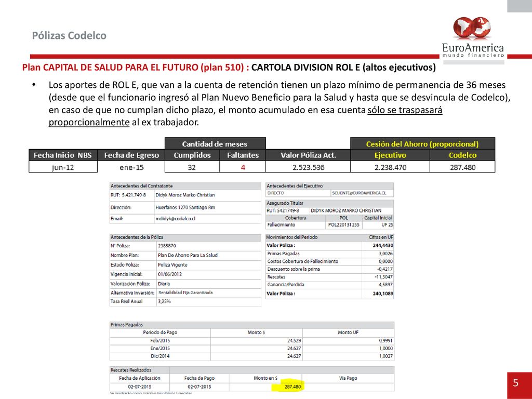The height and width of the screenshot is (399, 532).
Task: Click the address 'Huerfanos 1270 Santiago Rm'
Action: click(185, 207)
